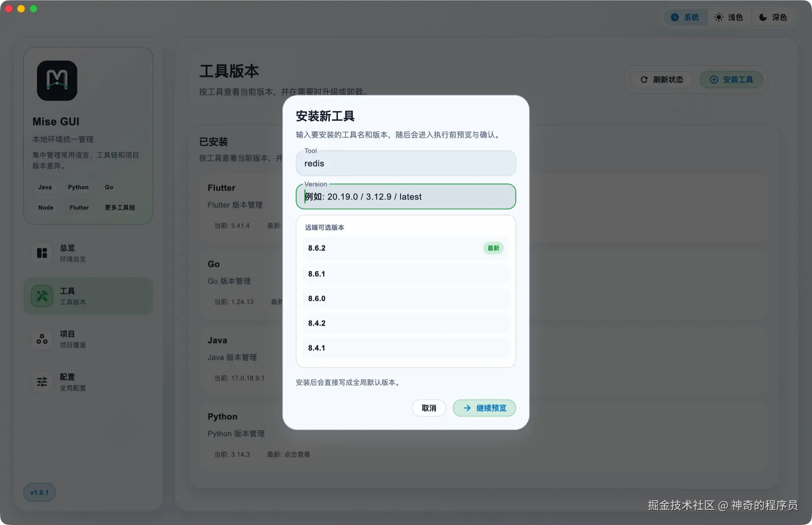Click the 远端可选版本 list label

pyautogui.click(x=324, y=227)
